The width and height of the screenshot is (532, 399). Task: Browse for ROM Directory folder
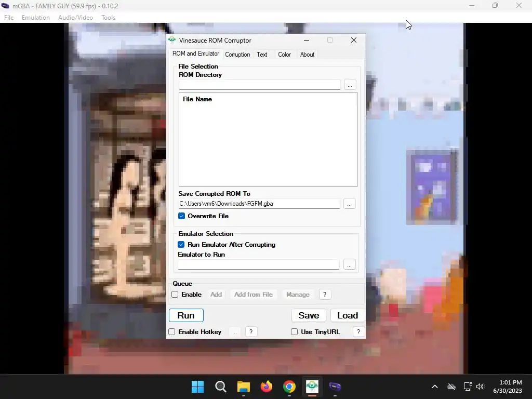350,85
